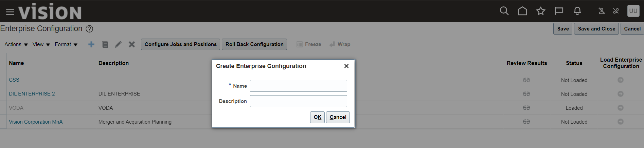Close the Create Enterprise Configuration dialog

point(346,66)
